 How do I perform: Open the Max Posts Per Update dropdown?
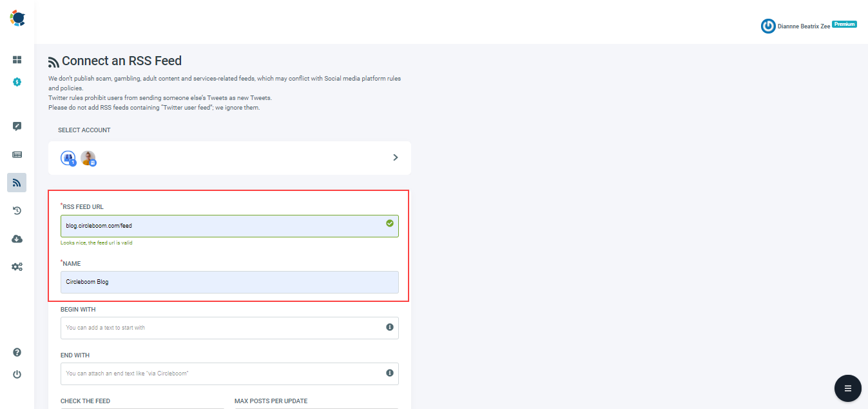point(316,407)
